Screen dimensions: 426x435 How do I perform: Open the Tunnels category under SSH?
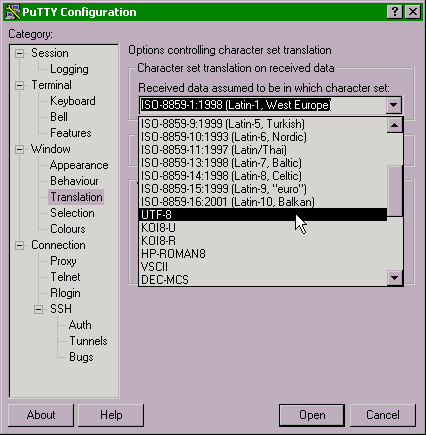(x=88, y=341)
